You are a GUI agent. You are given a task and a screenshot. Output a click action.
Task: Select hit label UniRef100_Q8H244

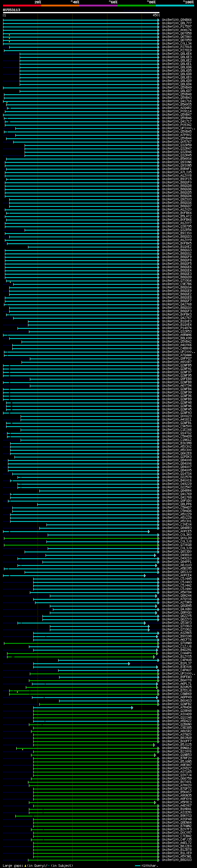[x=176, y=595]
